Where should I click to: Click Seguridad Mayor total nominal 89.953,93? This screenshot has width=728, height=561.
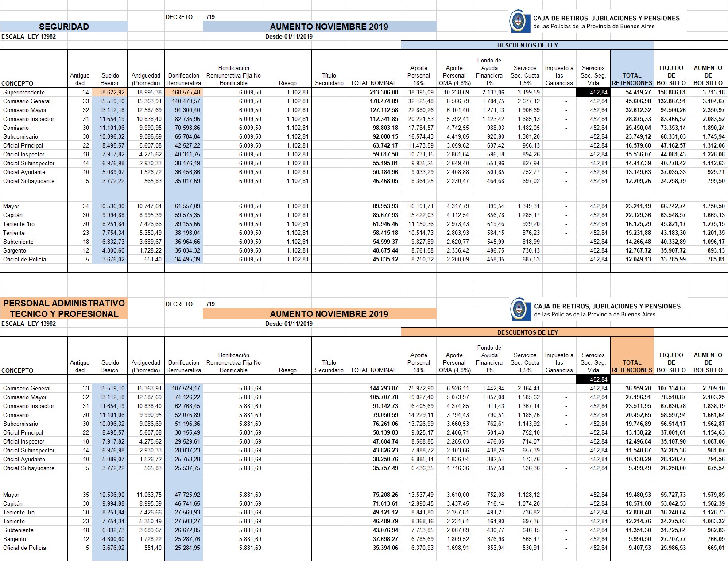click(385, 206)
